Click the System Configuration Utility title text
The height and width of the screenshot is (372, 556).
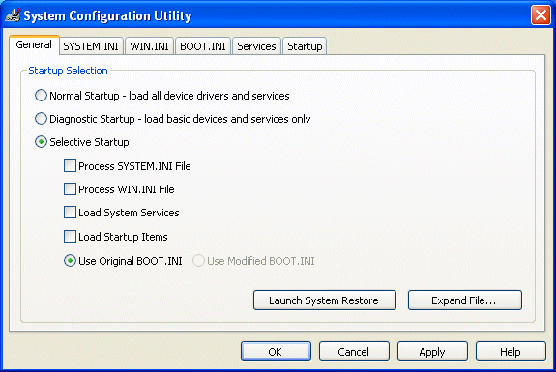[x=107, y=16]
